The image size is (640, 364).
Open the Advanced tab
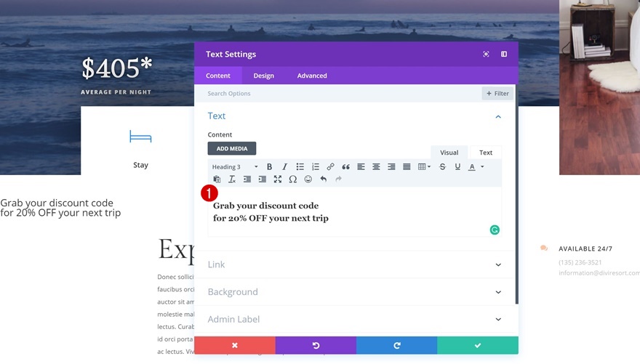312,76
